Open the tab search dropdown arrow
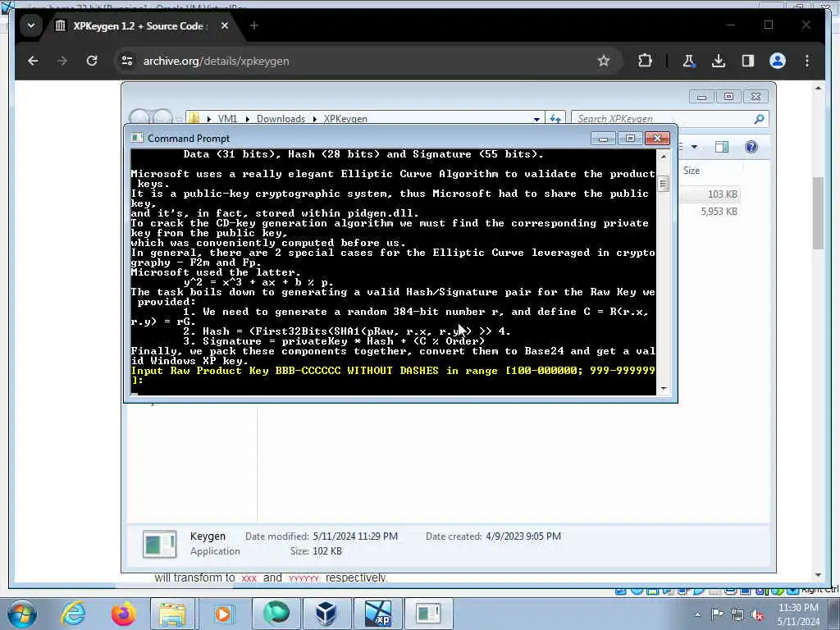The image size is (840, 630). point(31,25)
